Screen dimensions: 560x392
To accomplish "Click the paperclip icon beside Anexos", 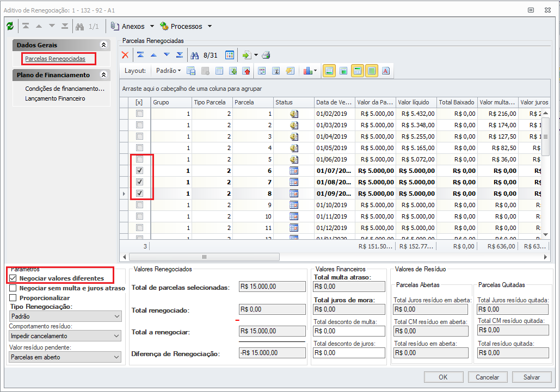I will (x=115, y=26).
